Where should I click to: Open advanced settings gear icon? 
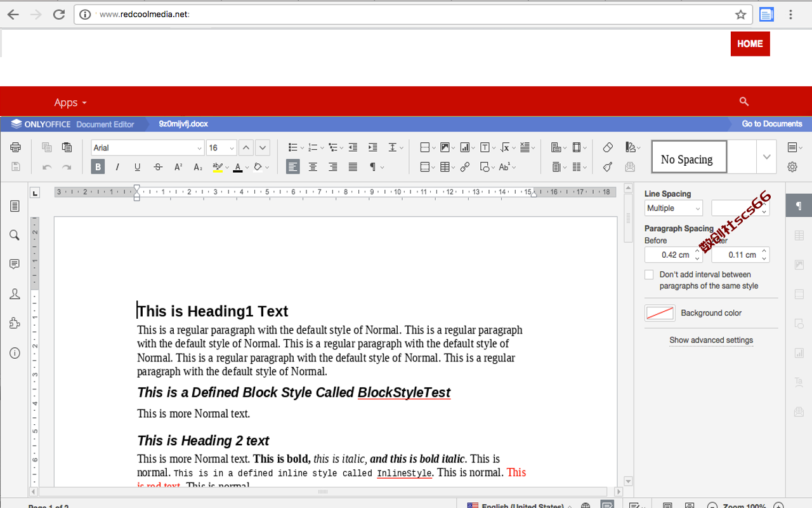[x=792, y=167]
